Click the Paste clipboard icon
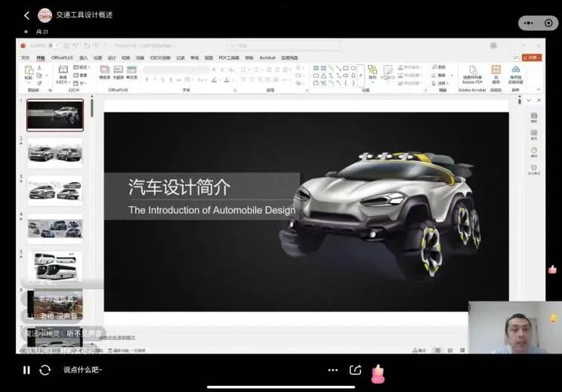 [x=29, y=72]
